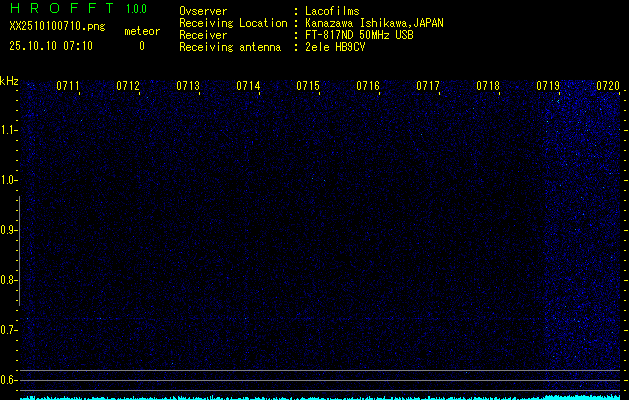Select the 1.0 kHz axis label
This screenshot has height=400, width=629.
pos(9,180)
